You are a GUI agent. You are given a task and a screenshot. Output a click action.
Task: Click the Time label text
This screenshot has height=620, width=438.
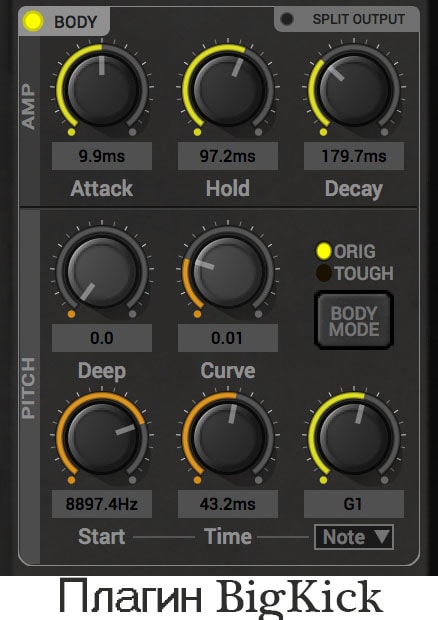click(228, 537)
